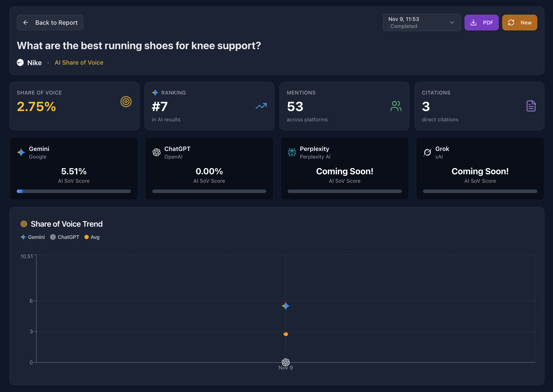Click the report question heading
This screenshot has width=553, height=392.
coord(139,46)
